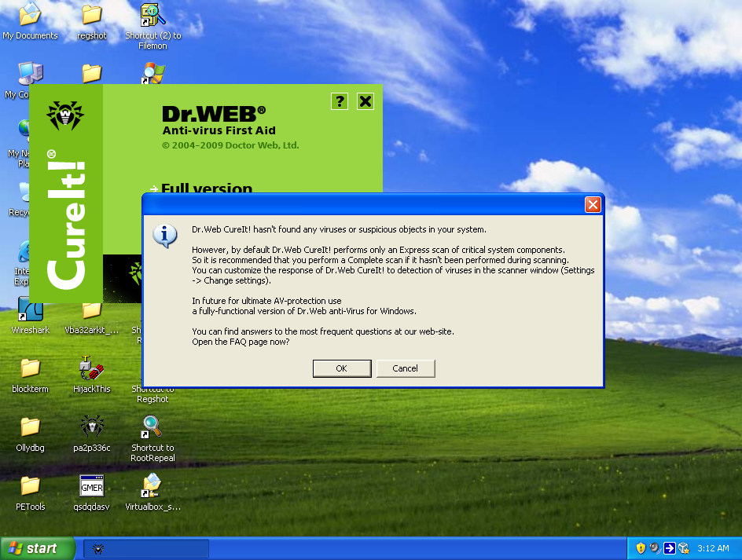Click the security shield tray icon
742x560 pixels.
641,548
